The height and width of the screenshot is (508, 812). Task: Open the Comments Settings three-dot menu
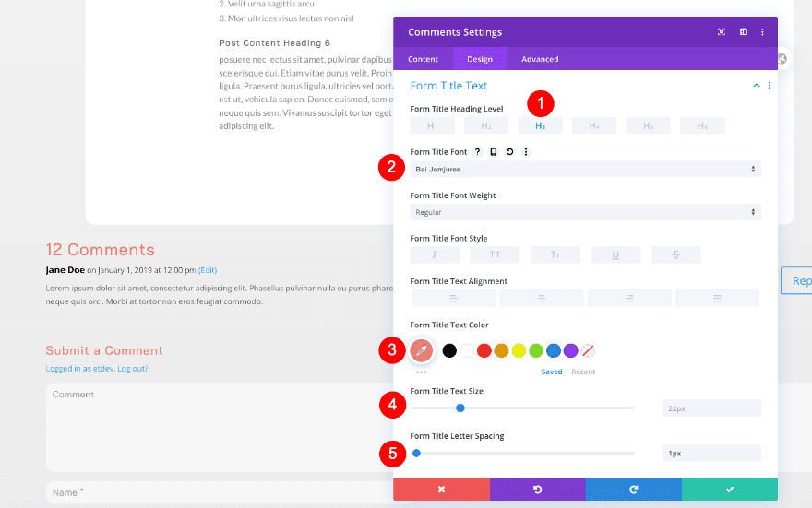pos(762,32)
